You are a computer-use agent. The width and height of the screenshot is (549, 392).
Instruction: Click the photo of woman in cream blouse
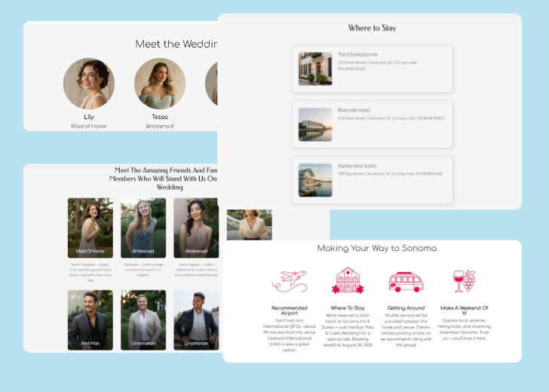(x=250, y=225)
